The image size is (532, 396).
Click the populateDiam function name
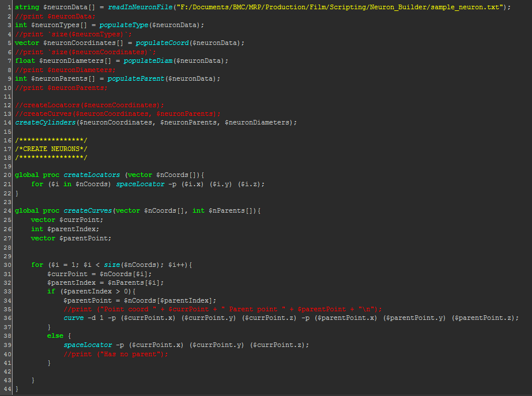[x=148, y=61]
